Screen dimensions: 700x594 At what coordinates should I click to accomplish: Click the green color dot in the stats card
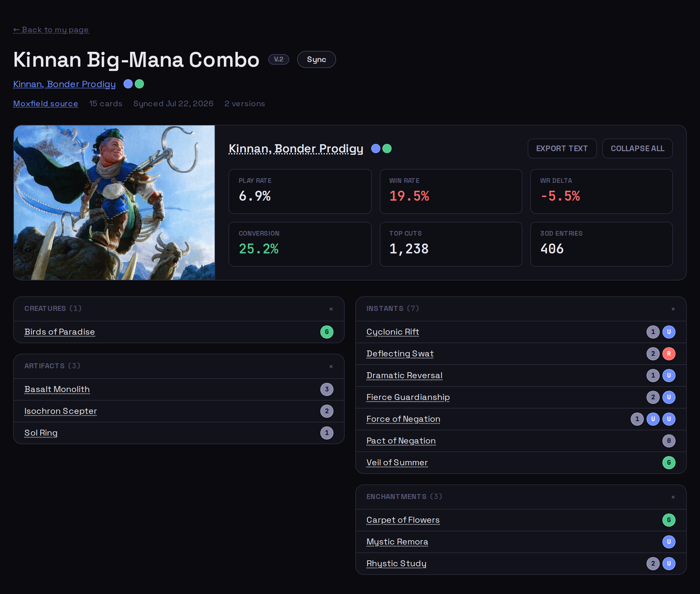coord(387,148)
